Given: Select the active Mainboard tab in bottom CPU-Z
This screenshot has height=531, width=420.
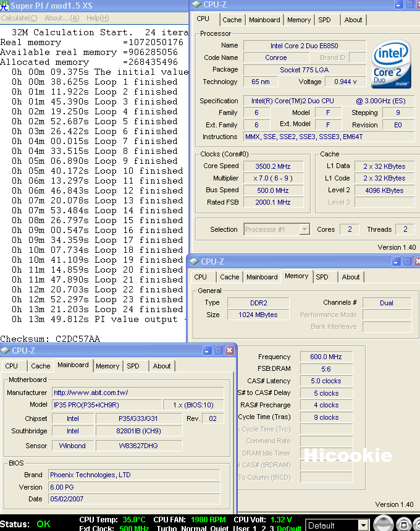Looking at the screenshot, I should coord(73,365).
